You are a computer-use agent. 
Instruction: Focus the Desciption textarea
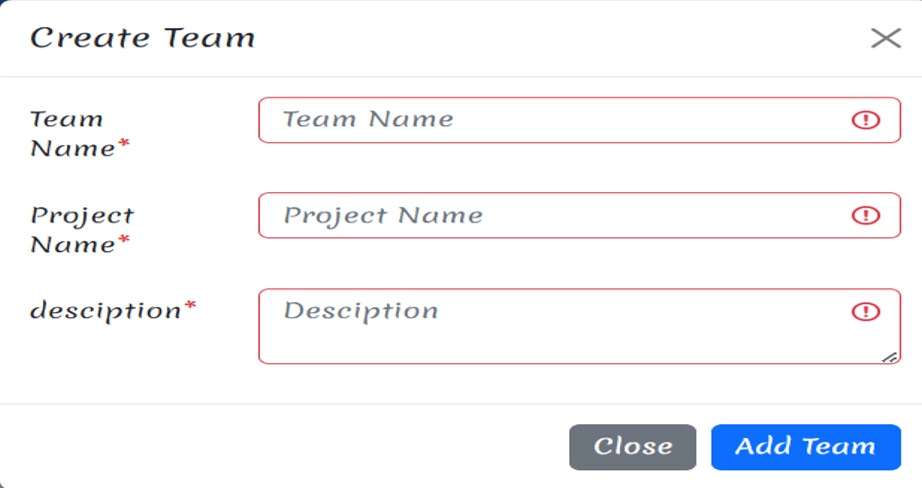tap(579, 326)
